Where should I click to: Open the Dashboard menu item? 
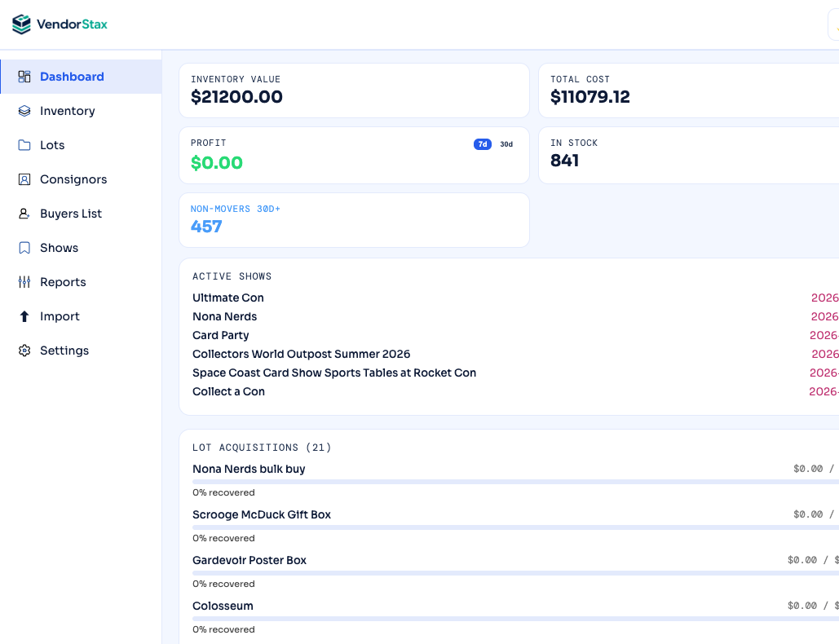[81, 77]
